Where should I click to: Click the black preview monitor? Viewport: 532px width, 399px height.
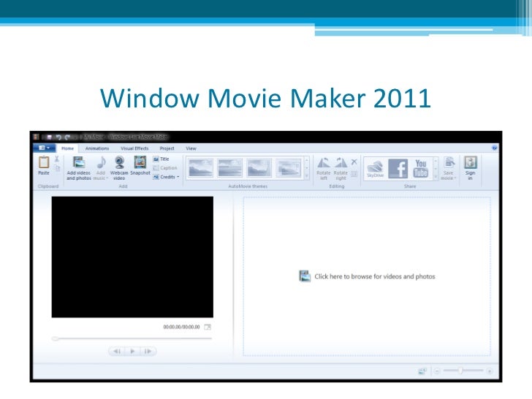click(x=132, y=256)
